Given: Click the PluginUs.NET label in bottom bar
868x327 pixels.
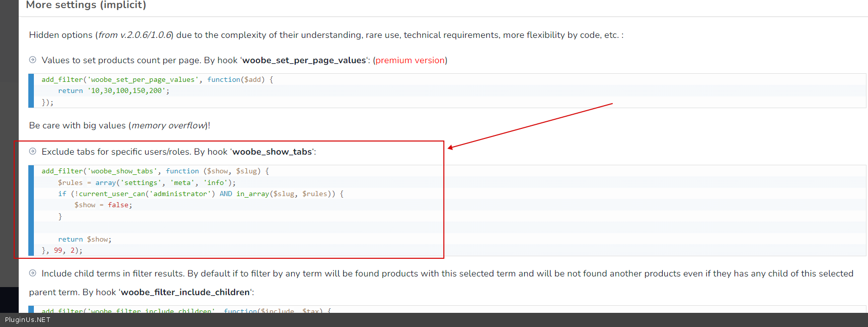Looking at the screenshot, I should (28, 320).
